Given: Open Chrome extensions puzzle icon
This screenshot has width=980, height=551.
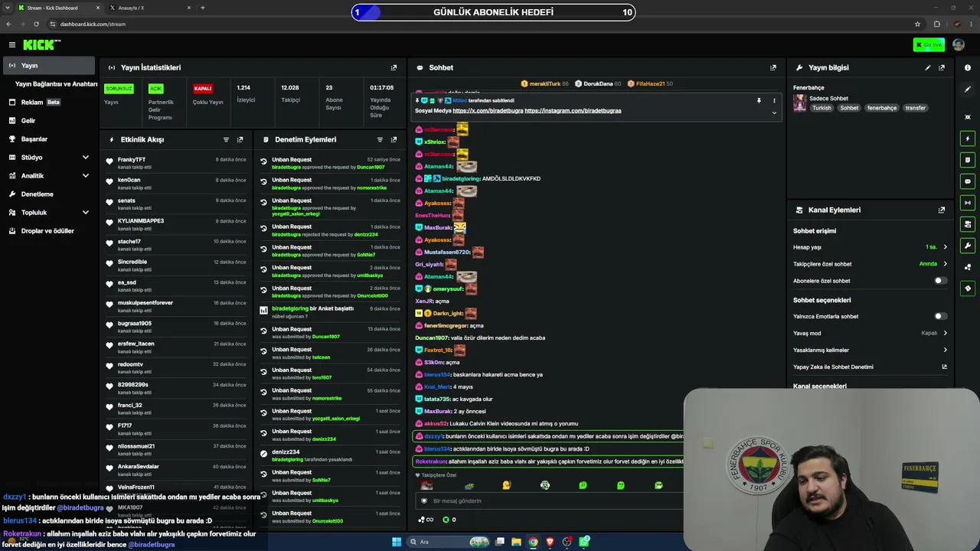Looking at the screenshot, I should point(936,24).
